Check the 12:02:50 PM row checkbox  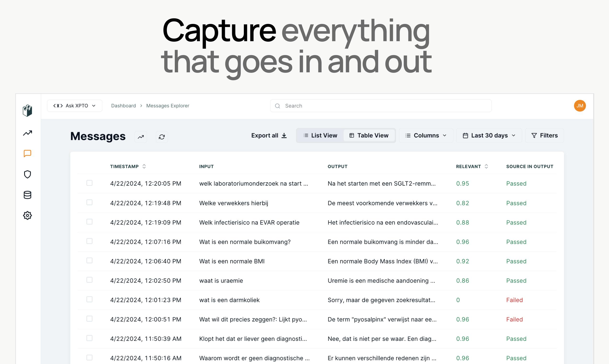pyautogui.click(x=89, y=280)
